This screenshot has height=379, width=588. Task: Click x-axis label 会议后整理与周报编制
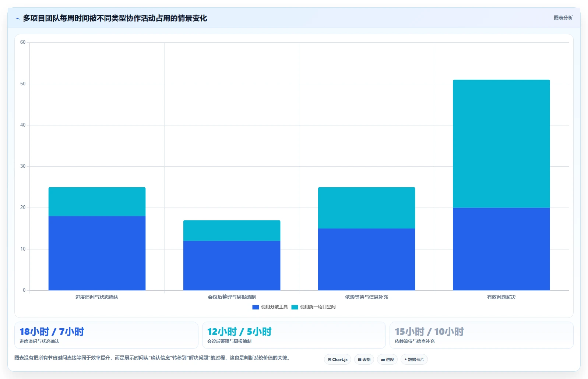(232, 297)
